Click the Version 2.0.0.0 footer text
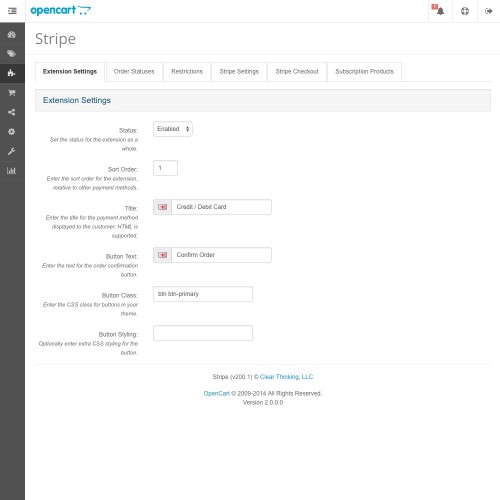The width and height of the screenshot is (500, 500). [263, 403]
